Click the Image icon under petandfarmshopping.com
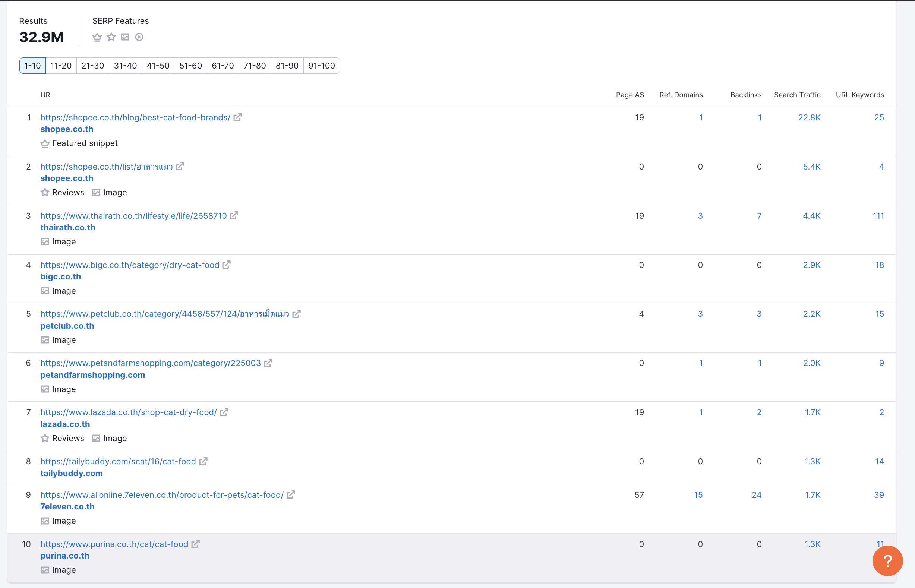Image resolution: width=915 pixels, height=588 pixels. click(45, 389)
